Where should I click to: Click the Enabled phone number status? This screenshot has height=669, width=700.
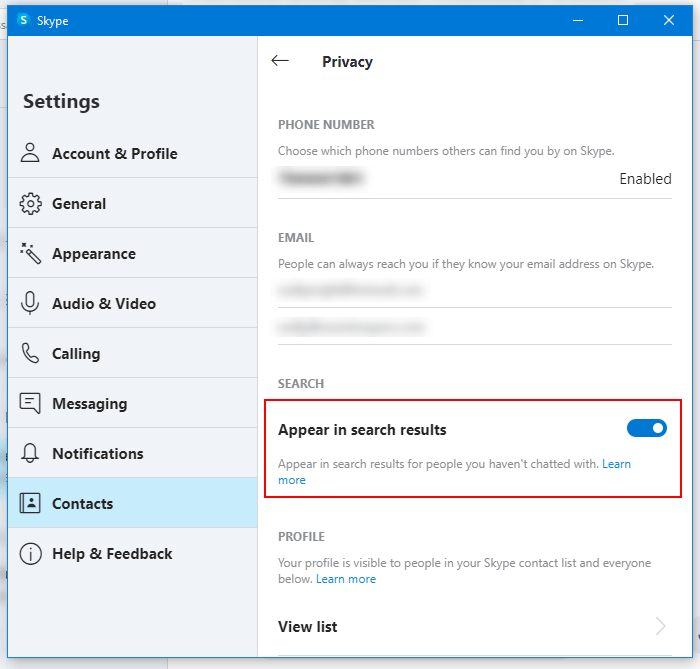pos(645,179)
